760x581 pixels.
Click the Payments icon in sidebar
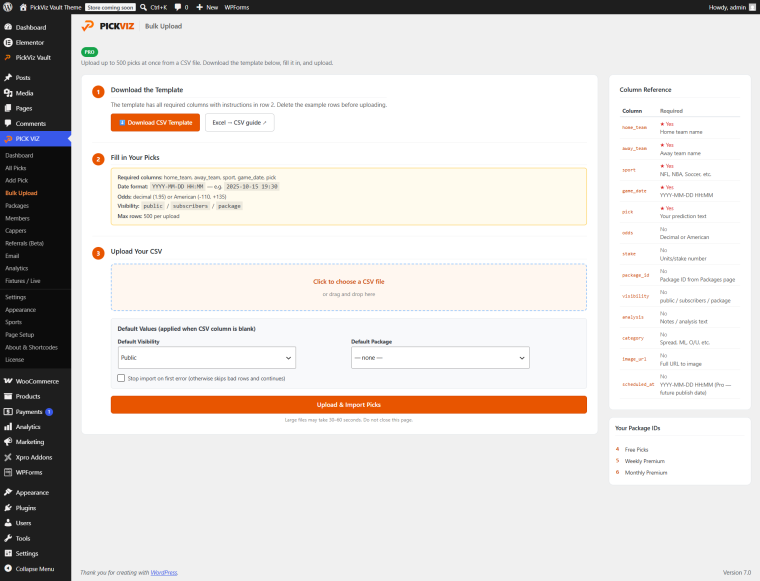[x=8, y=412]
